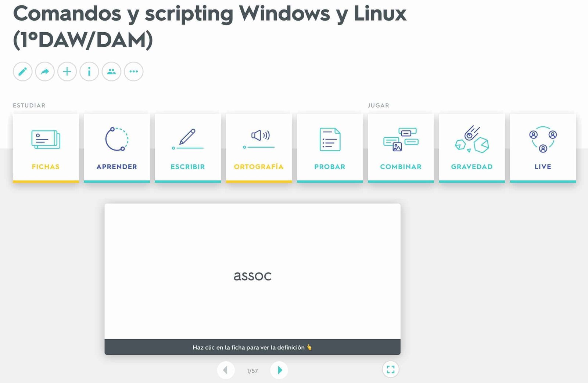Click the pencil edit set icon
The image size is (588, 383).
[22, 71]
